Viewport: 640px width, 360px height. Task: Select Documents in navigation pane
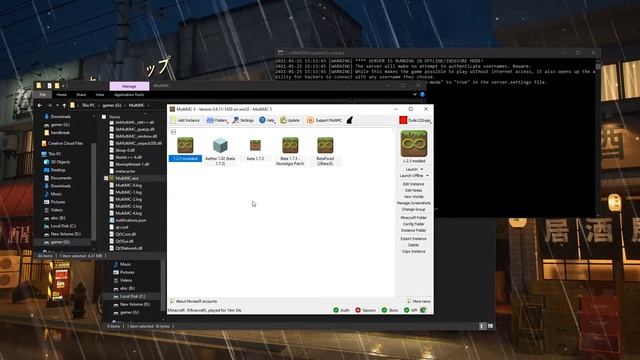pyautogui.click(x=58, y=178)
